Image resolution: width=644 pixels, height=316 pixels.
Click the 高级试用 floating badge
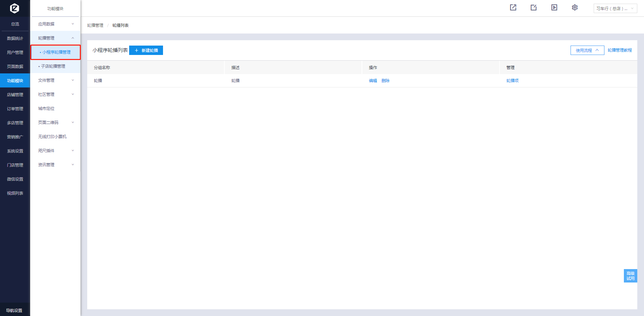[x=630, y=276]
